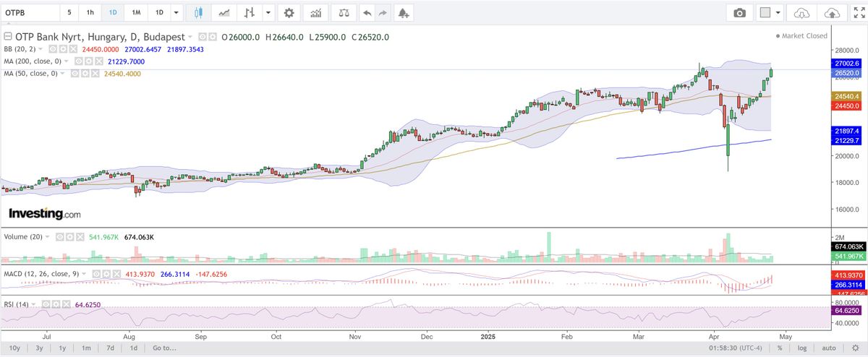The width and height of the screenshot is (868, 357).
Task: Expand the chart style dropdown arrow
Action: point(268,12)
